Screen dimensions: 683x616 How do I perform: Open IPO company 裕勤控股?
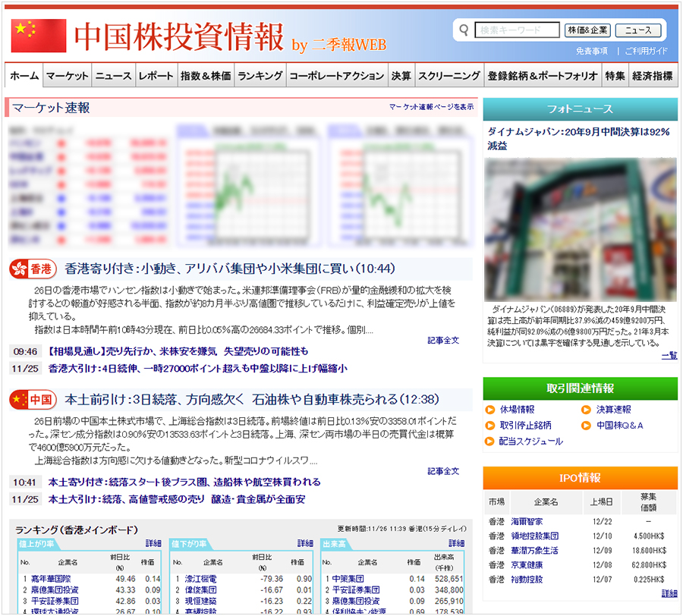click(x=527, y=580)
